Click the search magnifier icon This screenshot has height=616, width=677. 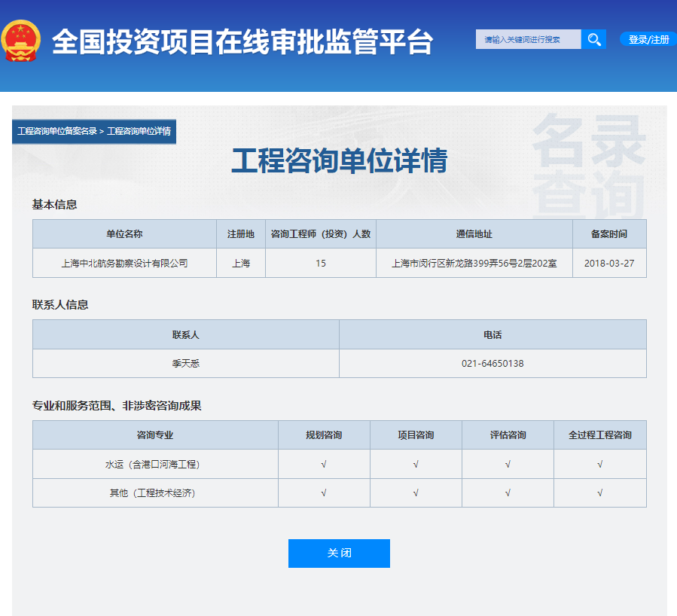pyautogui.click(x=594, y=38)
